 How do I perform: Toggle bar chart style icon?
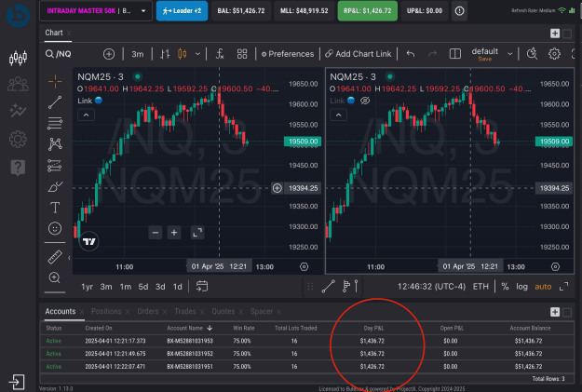(165, 54)
